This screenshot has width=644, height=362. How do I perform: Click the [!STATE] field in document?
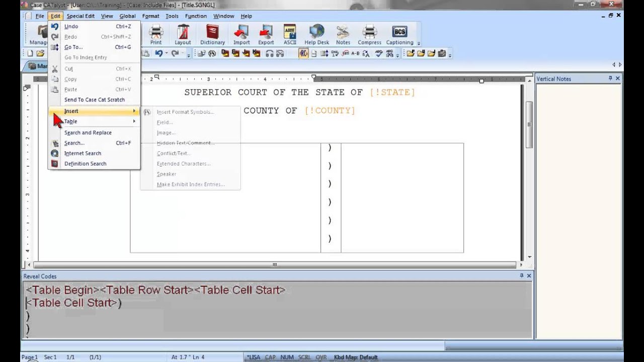pyautogui.click(x=392, y=92)
